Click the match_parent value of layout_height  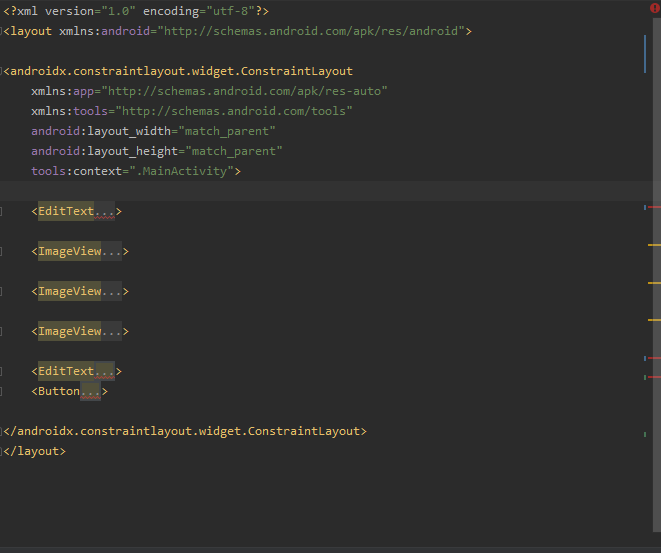[x=234, y=151]
